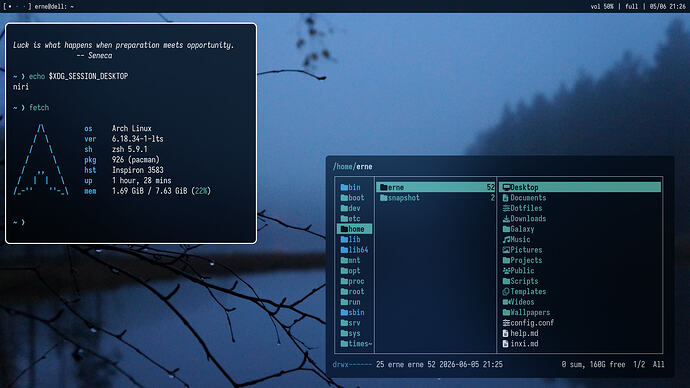Select the home folder entry
690x388 pixels.
(x=355, y=229)
